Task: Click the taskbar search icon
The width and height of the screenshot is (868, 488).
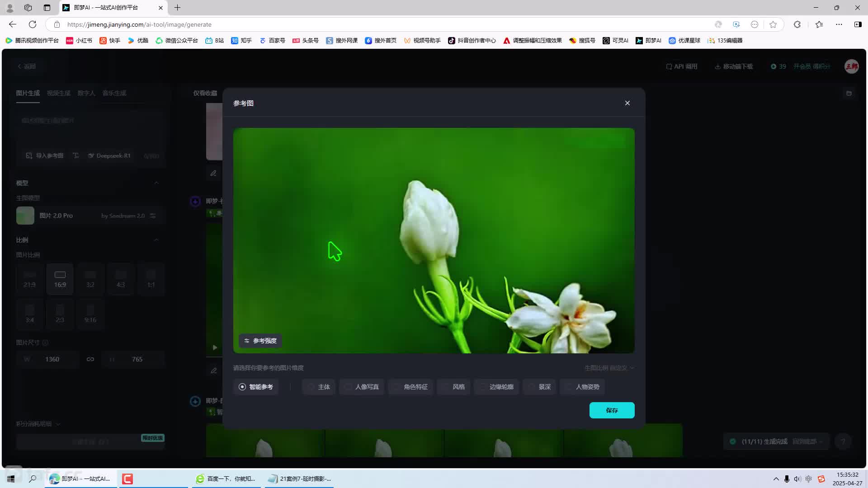Action: (33, 479)
